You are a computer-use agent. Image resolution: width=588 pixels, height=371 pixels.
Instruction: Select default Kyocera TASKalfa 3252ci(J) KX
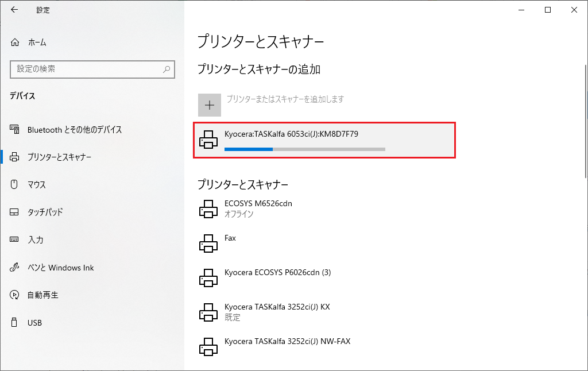(277, 307)
